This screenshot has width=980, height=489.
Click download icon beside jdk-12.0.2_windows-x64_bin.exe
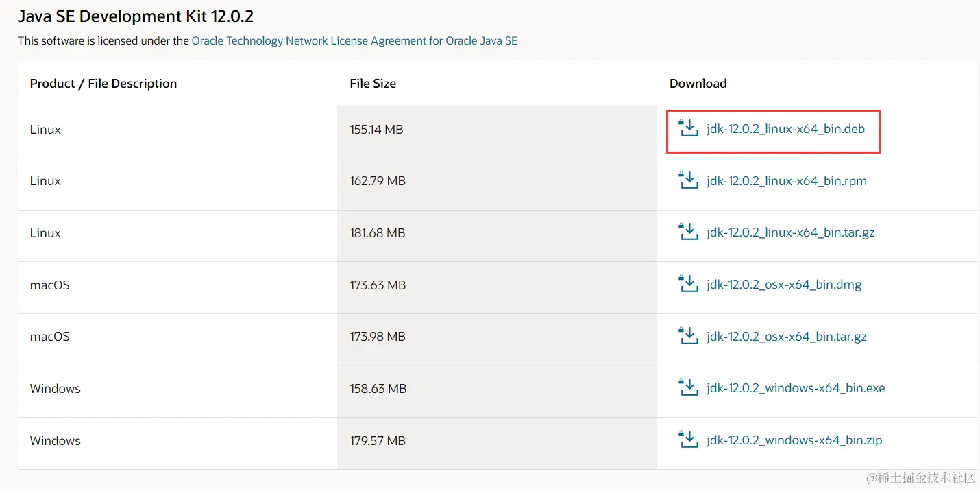click(688, 387)
